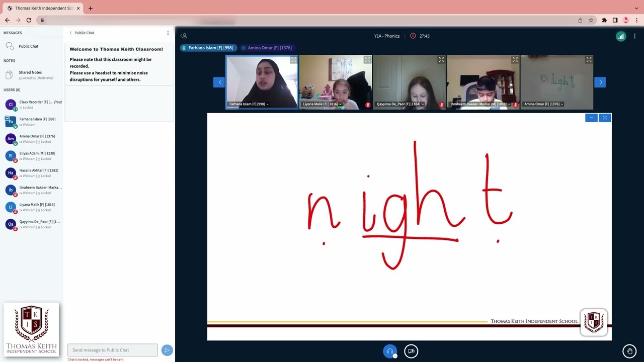Toggle the share webcam button
644x362 pixels.
[x=411, y=351]
